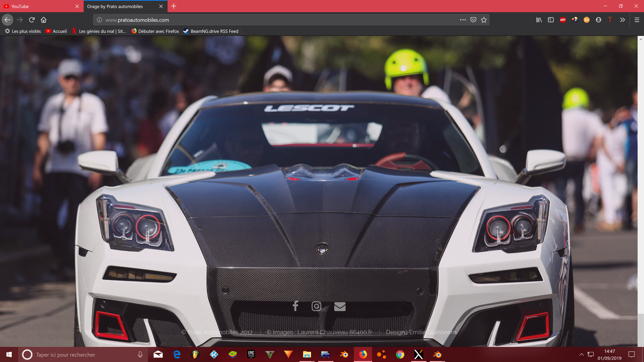Screen dimensions: 644x362
Task: Open Débuter avec Firefox bookmark
Action: pyautogui.click(x=155, y=31)
